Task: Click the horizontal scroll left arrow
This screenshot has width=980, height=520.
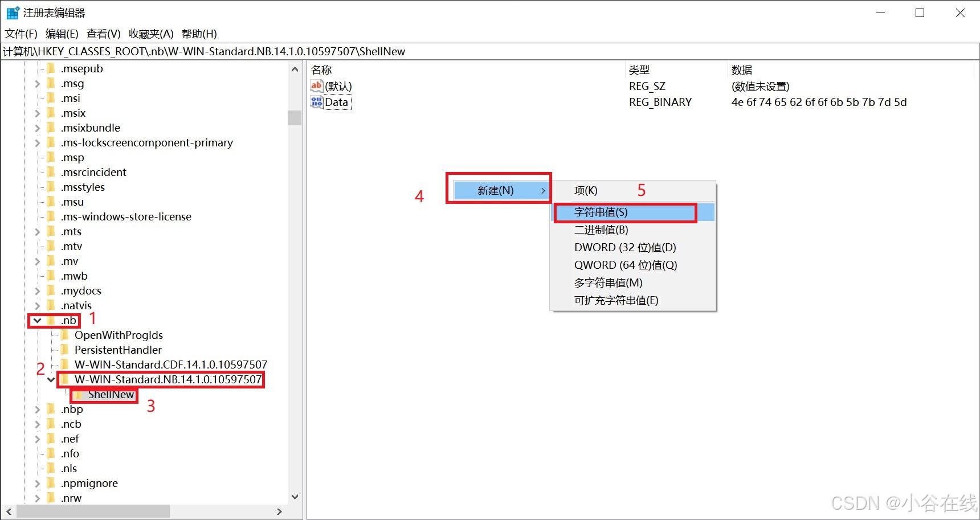Action: (x=9, y=511)
